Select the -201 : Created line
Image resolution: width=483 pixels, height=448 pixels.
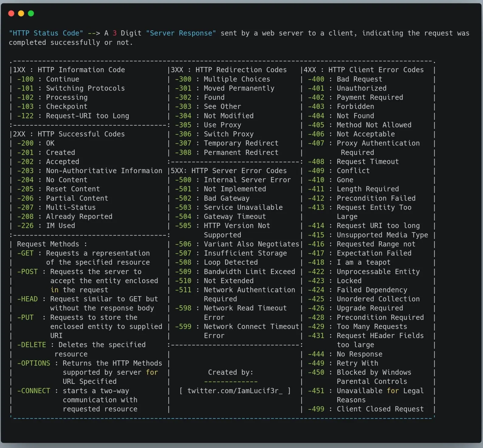coord(46,152)
